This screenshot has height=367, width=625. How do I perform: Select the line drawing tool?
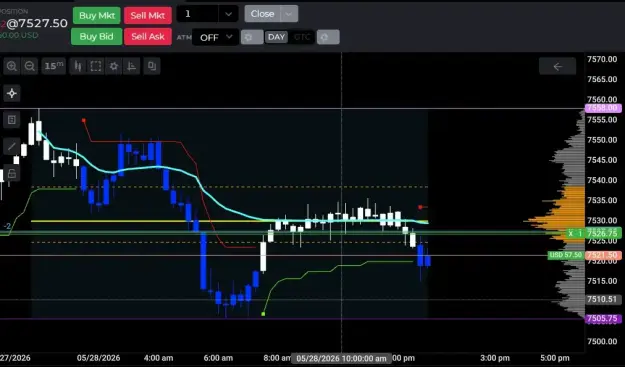point(12,146)
